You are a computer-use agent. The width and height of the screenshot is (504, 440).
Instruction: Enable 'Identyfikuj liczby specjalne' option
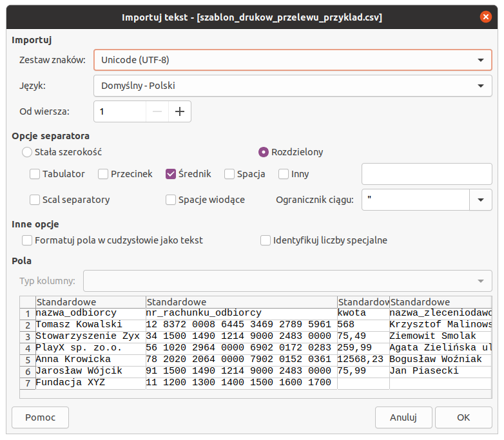[x=266, y=240]
